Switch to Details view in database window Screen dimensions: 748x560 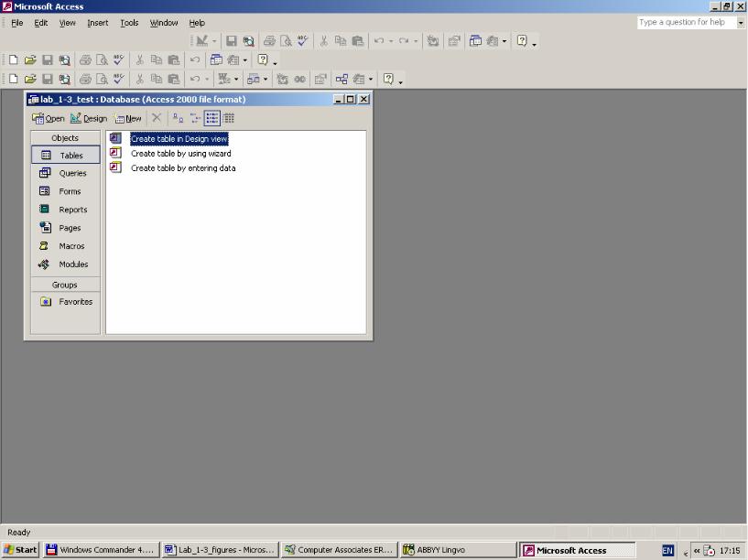[x=229, y=118]
